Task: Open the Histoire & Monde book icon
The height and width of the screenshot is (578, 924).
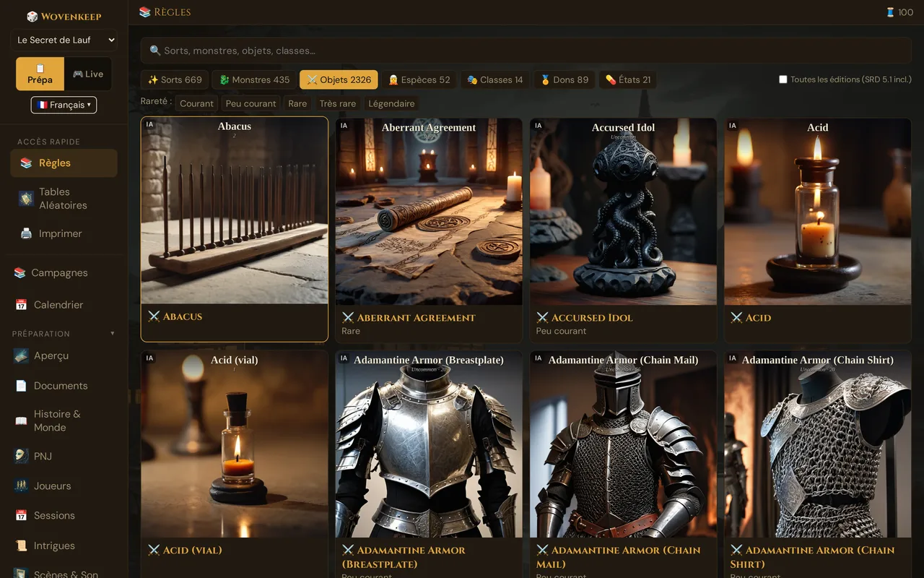Action: point(22,420)
